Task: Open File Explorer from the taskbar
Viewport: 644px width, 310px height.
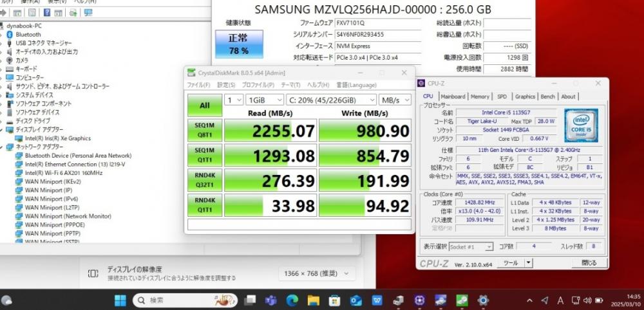Action: [x=314, y=300]
